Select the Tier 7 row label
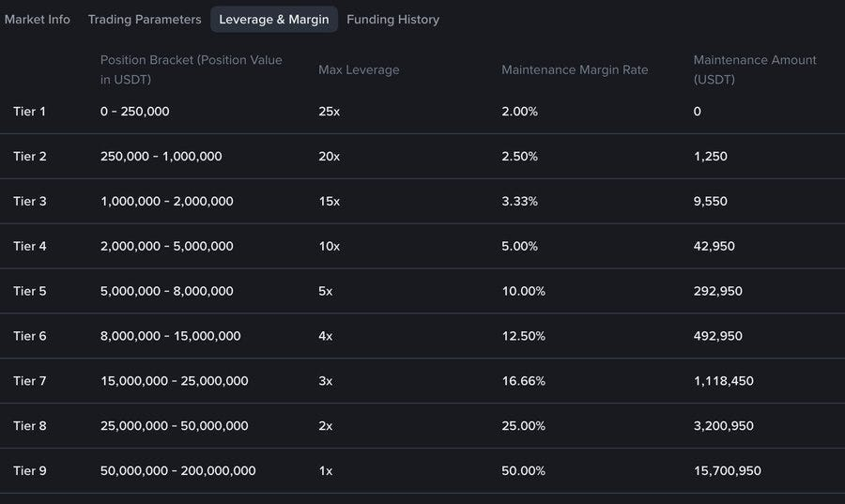This screenshot has width=845, height=504. pyautogui.click(x=30, y=381)
